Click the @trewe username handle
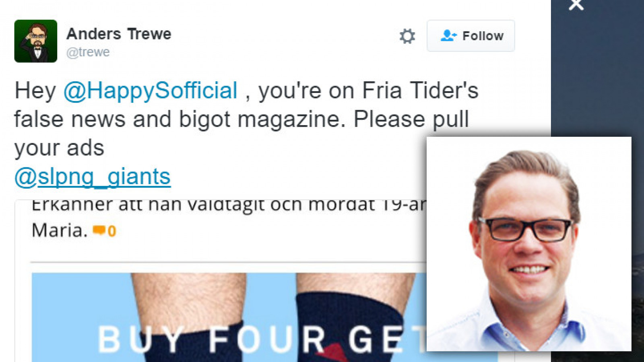This screenshot has height=362, width=644. 88,52
